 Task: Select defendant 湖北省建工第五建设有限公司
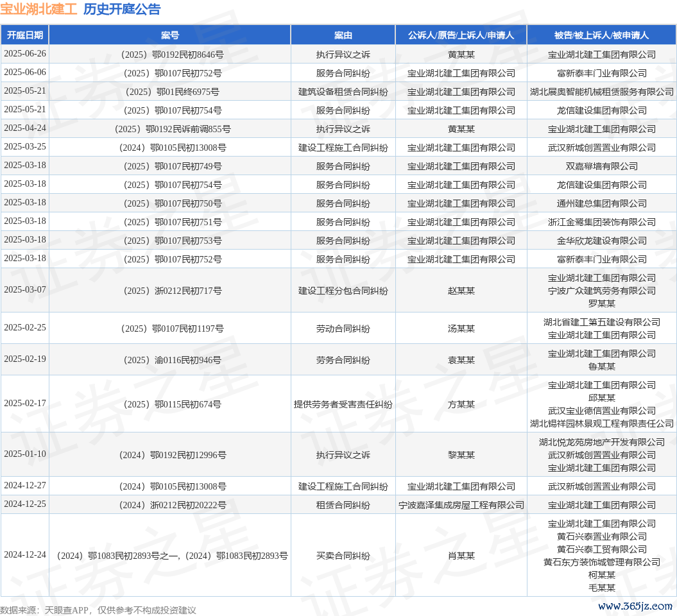click(601, 322)
